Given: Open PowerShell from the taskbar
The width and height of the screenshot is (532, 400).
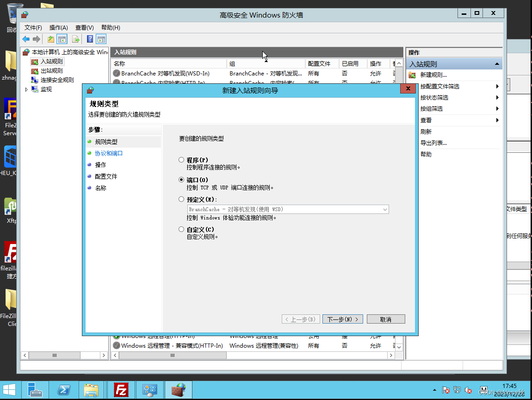Looking at the screenshot, I should click(63, 390).
